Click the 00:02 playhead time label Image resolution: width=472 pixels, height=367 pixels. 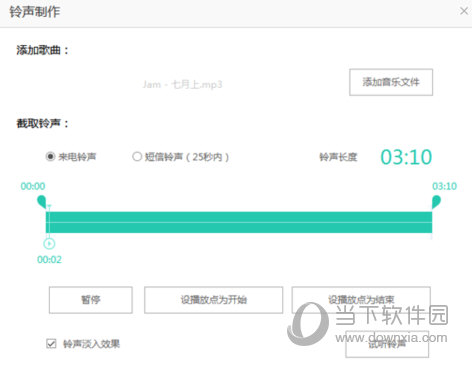(49, 260)
